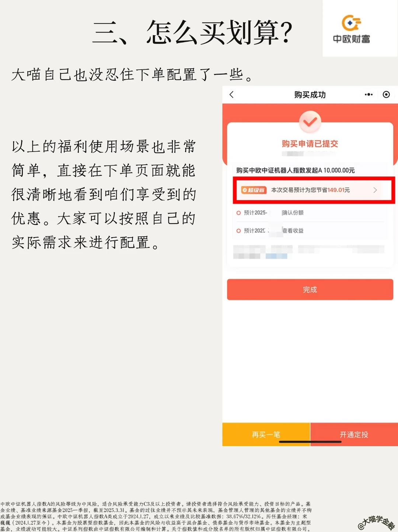Screen dimensions: 398x532
Task: Tap the mini-program close target icon
Action: pos(386,95)
